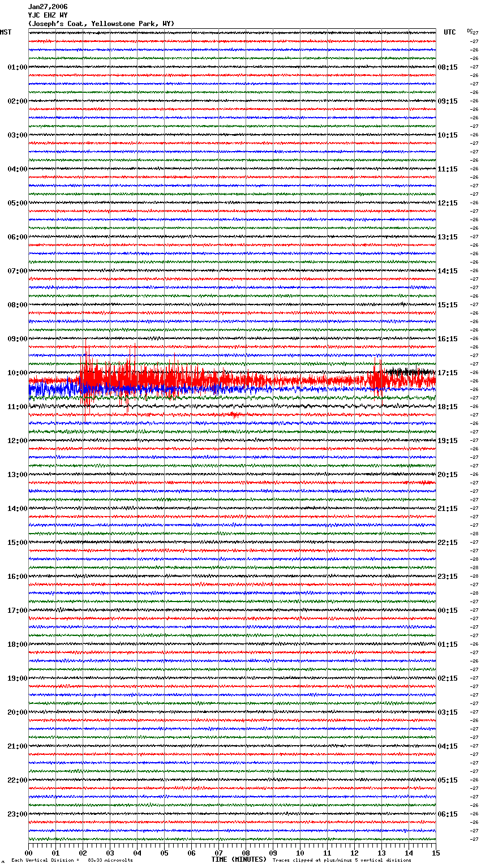Click UTC time label "12:15"
This screenshot has height=868, width=481.
(x=448, y=203)
